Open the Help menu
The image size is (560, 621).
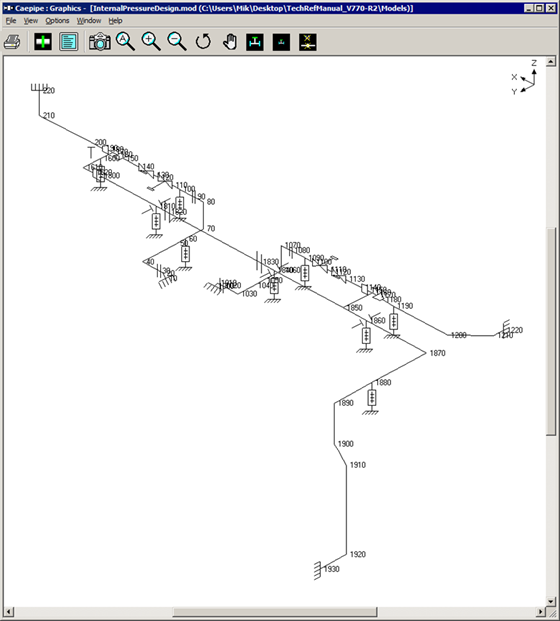coord(115,21)
